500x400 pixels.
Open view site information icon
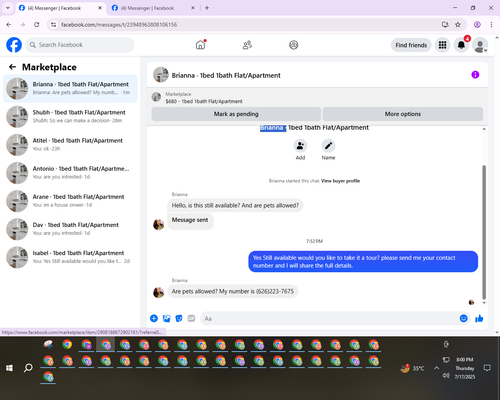click(x=53, y=25)
